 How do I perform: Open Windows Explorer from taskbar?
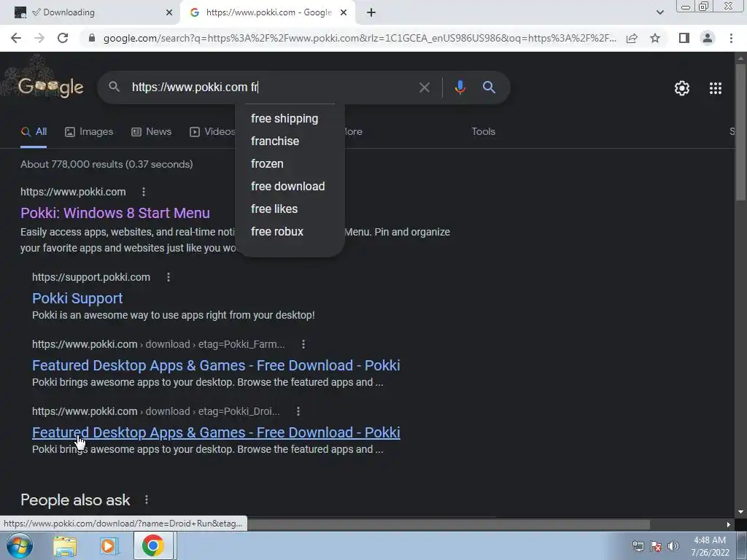coord(65,546)
